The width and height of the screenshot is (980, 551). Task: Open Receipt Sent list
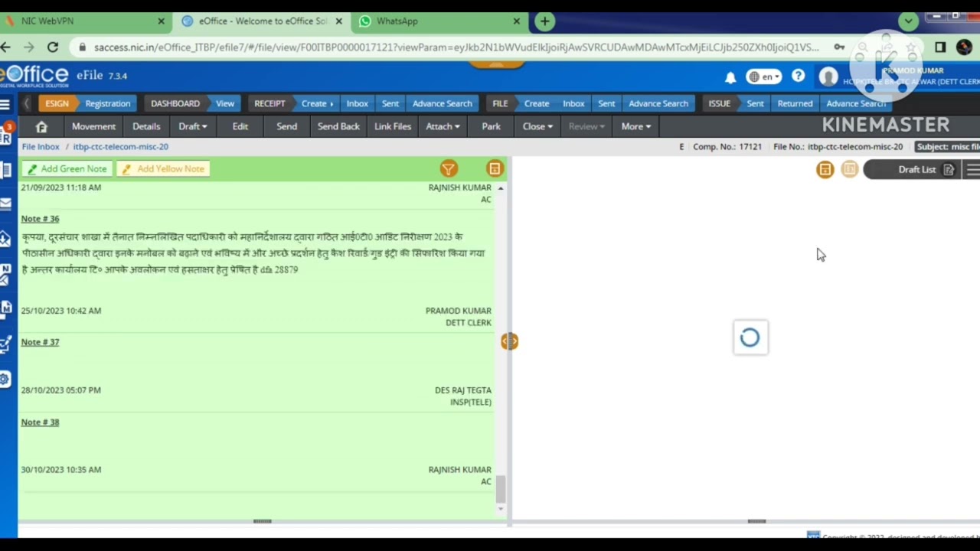coord(390,103)
